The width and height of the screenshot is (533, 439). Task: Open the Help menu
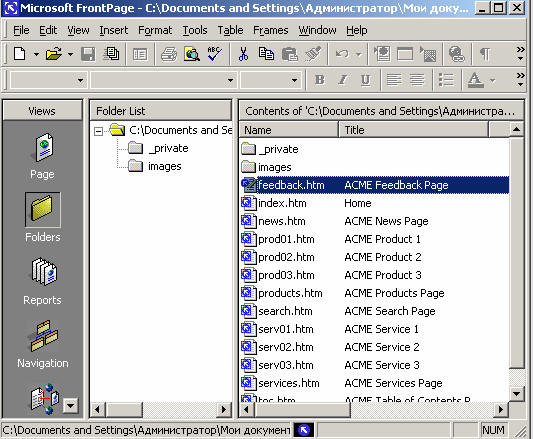(357, 30)
